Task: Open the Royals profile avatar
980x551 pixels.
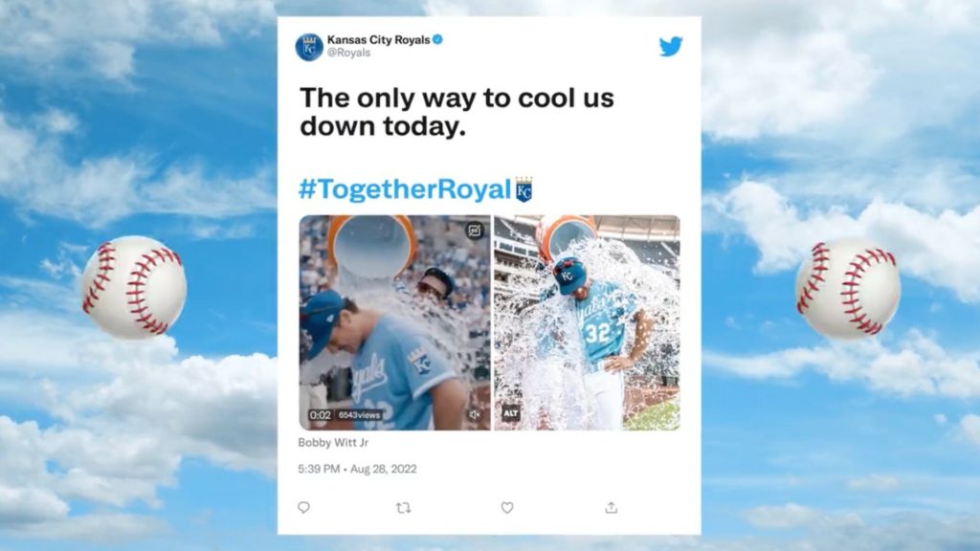Action: [x=309, y=47]
